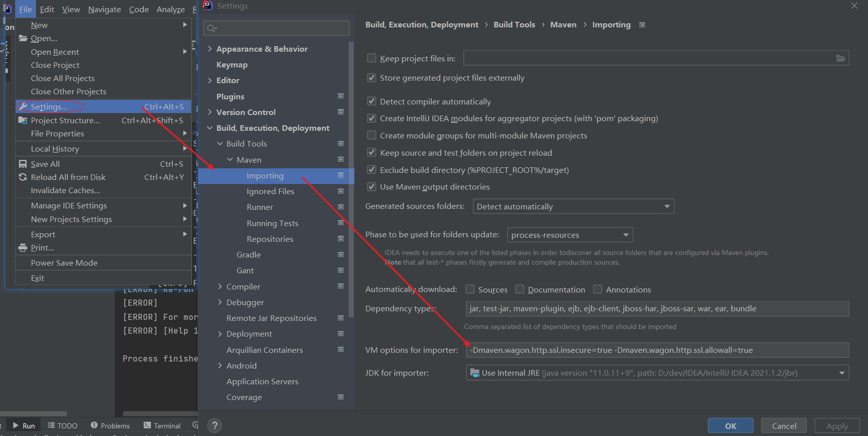Click the OK button
This screenshot has height=436, width=868.
(731, 426)
